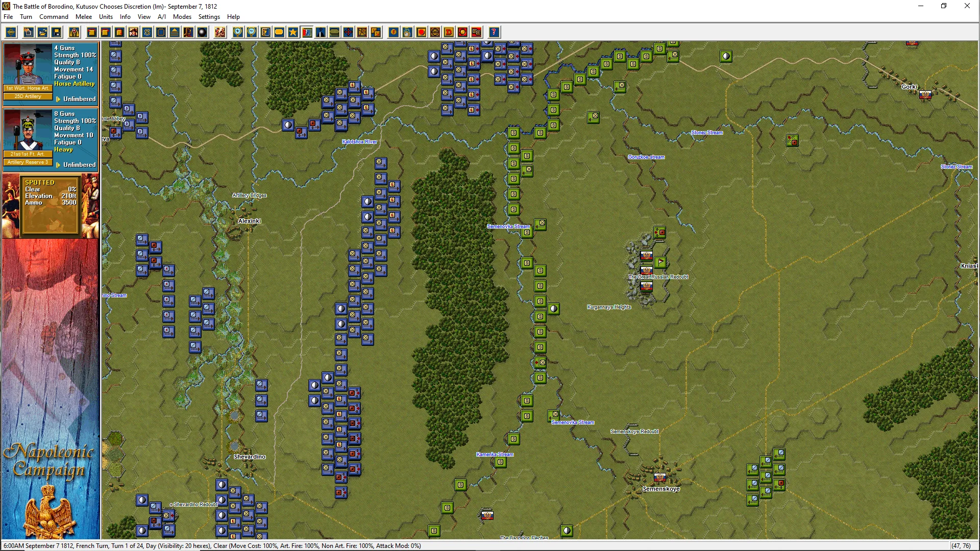980x551 pixels.
Task: Click the Russian flag at Semenskoye village
Action: coord(659,478)
